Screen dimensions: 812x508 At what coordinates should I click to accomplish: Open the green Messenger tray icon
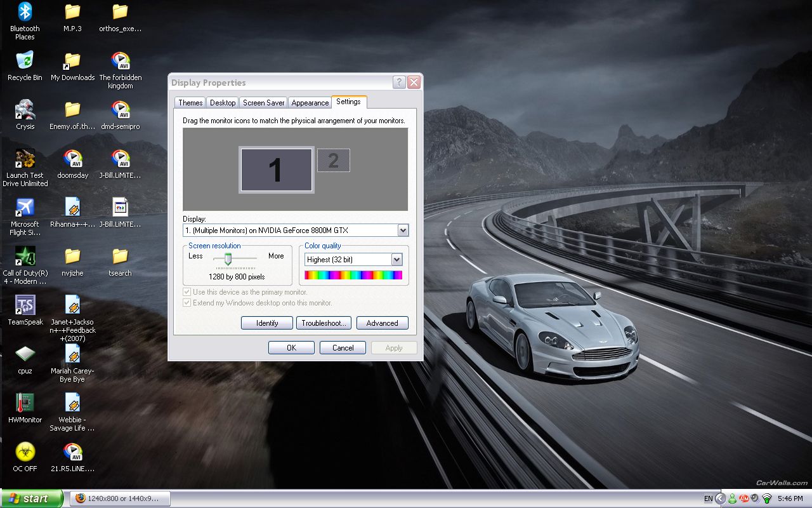[x=733, y=498]
